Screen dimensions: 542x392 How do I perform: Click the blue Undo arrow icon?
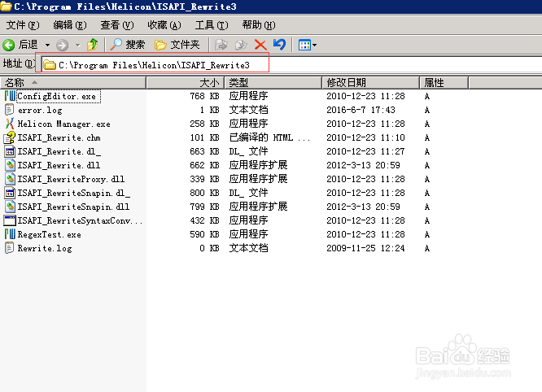click(x=279, y=45)
